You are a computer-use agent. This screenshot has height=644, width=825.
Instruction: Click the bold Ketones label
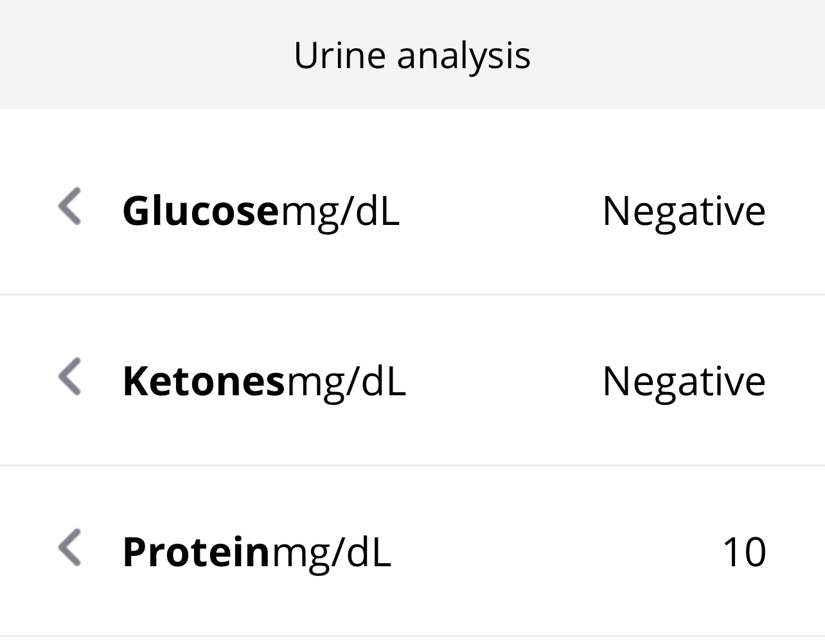click(203, 381)
